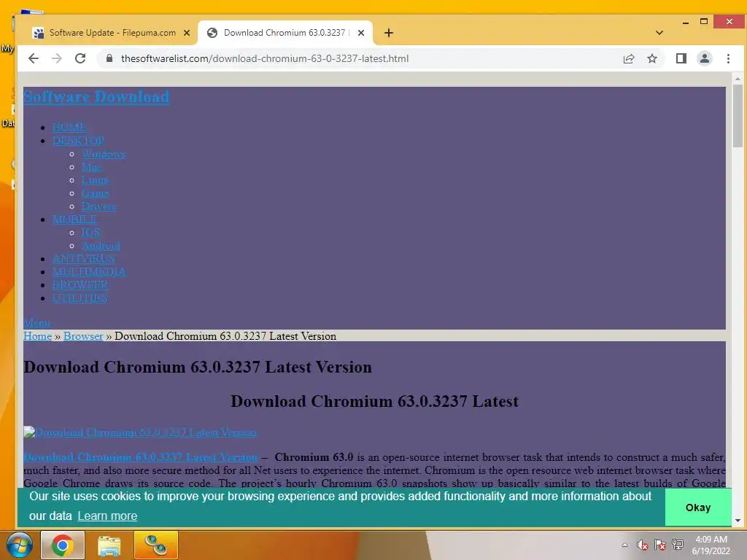Screen dimensions: 747x560
Task: Open File Explorer from the taskbar
Action: 109,545
